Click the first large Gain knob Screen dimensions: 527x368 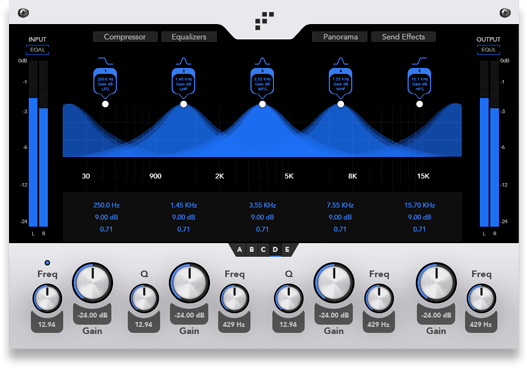click(92, 283)
